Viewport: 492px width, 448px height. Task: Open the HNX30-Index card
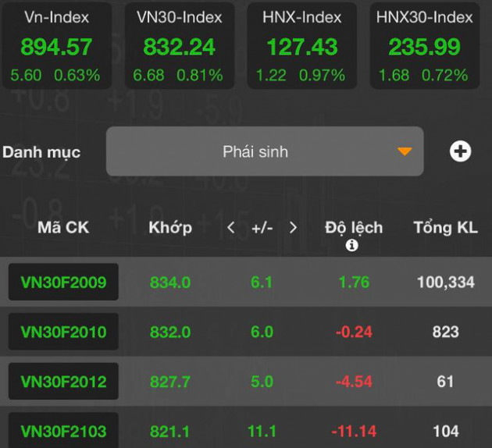pyautogui.click(x=425, y=46)
